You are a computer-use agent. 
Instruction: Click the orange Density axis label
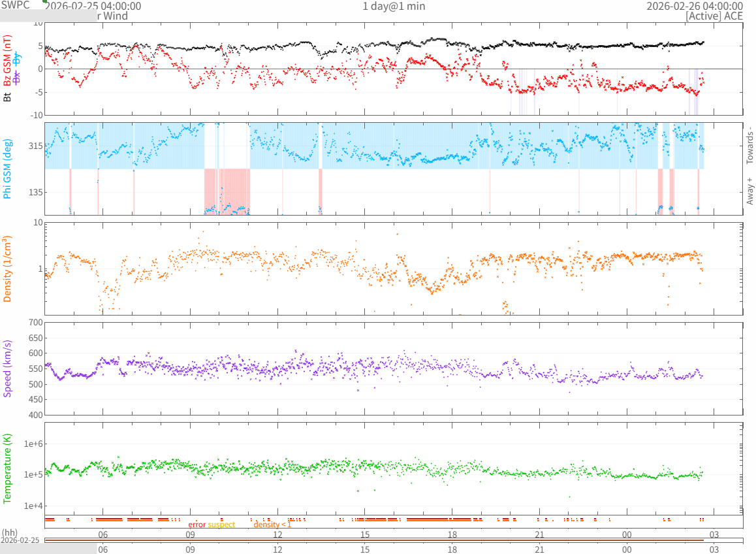tap(8, 269)
